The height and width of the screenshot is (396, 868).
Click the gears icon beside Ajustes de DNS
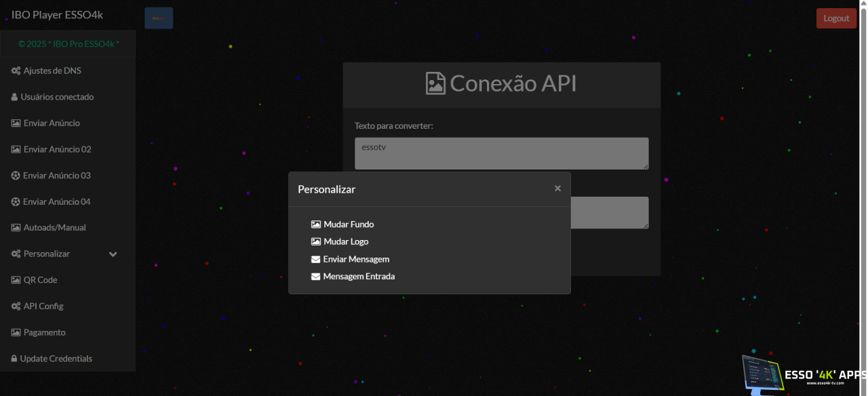16,71
